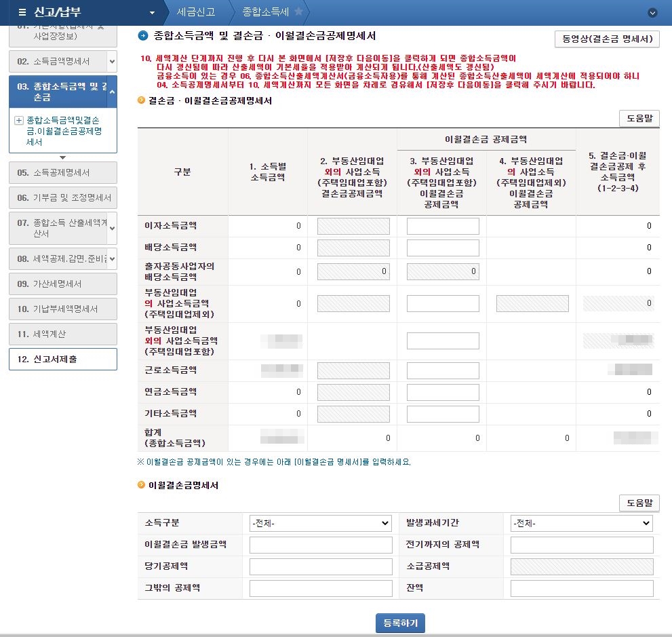Open the 08. 세액공제.감면.준비금 menu item

pyautogui.click(x=58, y=259)
